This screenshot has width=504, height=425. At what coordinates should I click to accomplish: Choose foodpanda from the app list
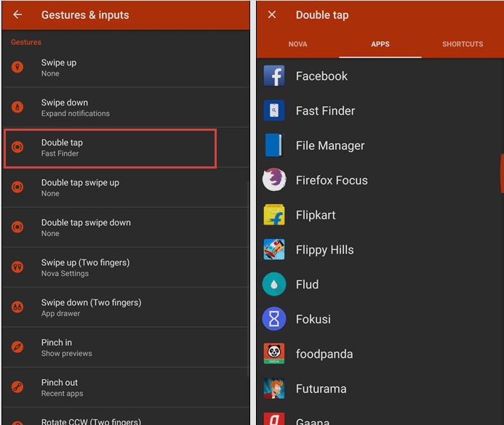pos(380,354)
